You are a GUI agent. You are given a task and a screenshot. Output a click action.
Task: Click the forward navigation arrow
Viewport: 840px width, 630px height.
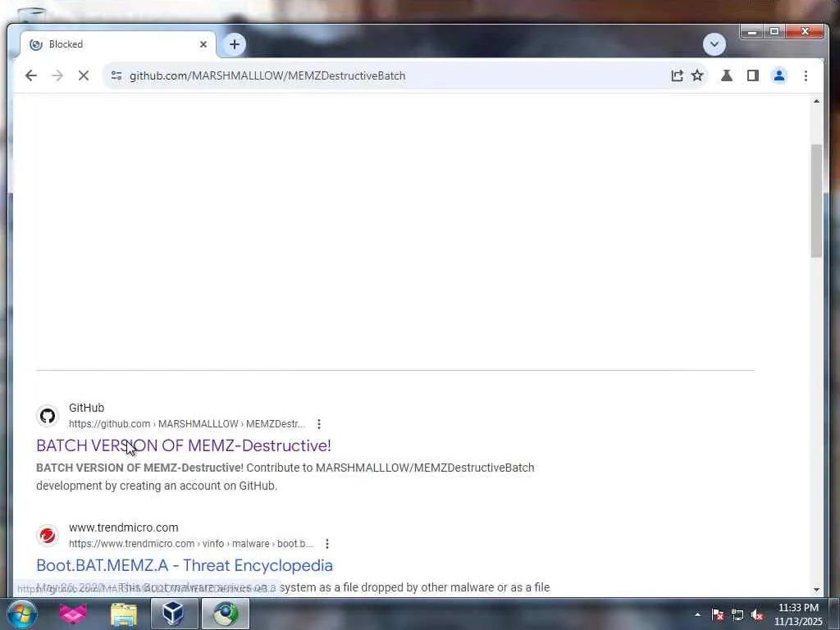(57, 75)
